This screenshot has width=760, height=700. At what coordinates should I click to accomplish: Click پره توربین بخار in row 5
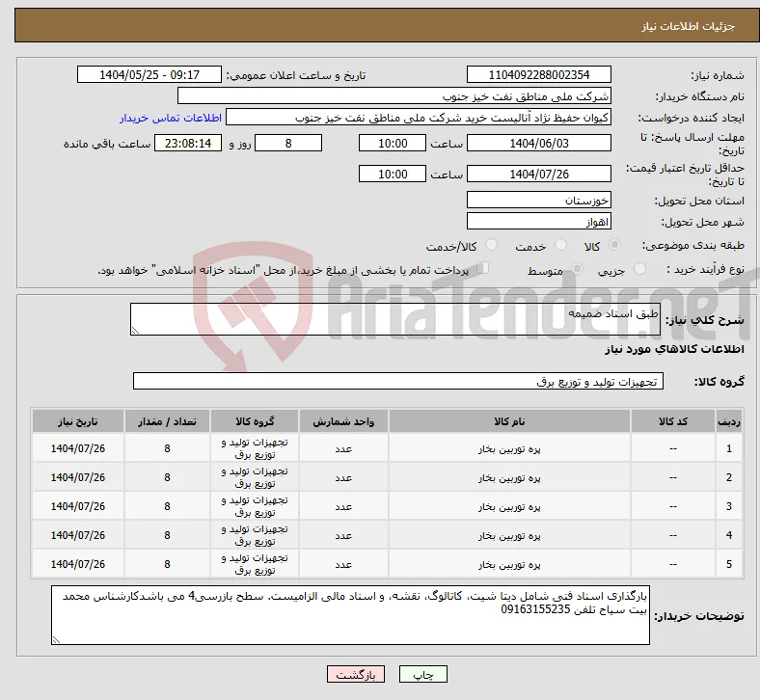509,565
